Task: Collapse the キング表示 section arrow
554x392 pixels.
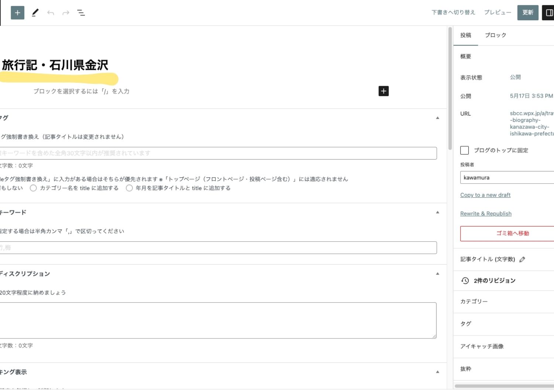Action: pos(437,372)
